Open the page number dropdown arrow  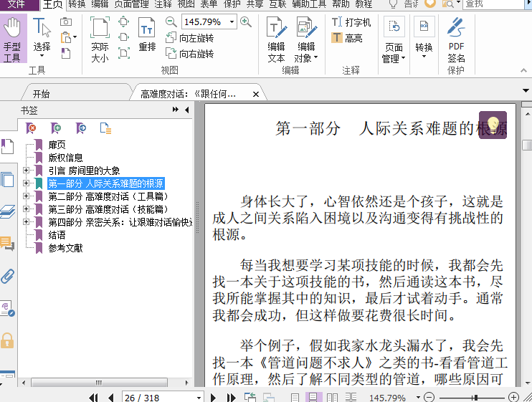(x=199, y=397)
